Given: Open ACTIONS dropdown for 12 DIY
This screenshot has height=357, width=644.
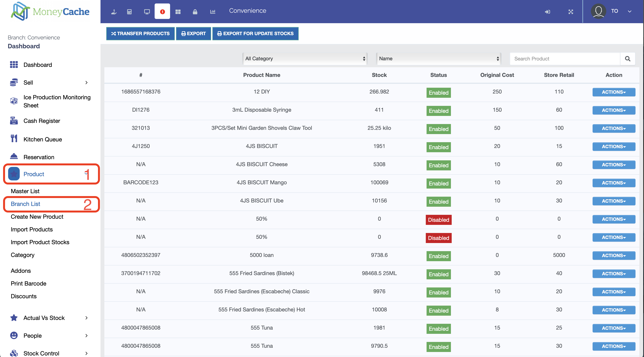Looking at the screenshot, I should (x=613, y=92).
